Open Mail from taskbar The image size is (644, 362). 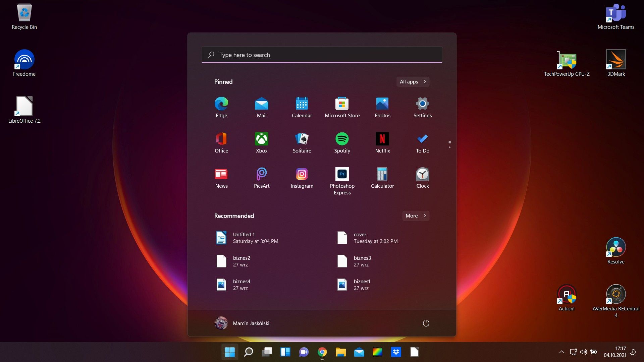pos(359,352)
